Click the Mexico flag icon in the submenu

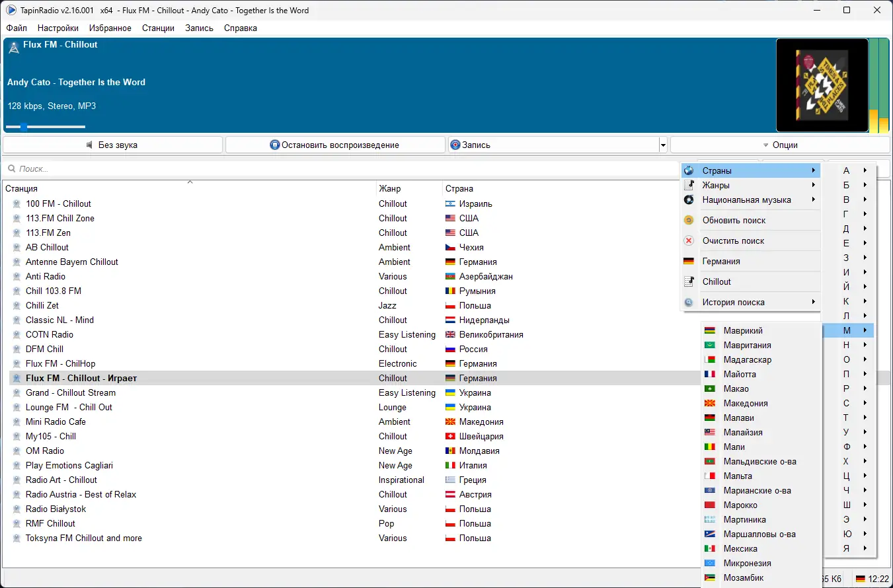[710, 548]
